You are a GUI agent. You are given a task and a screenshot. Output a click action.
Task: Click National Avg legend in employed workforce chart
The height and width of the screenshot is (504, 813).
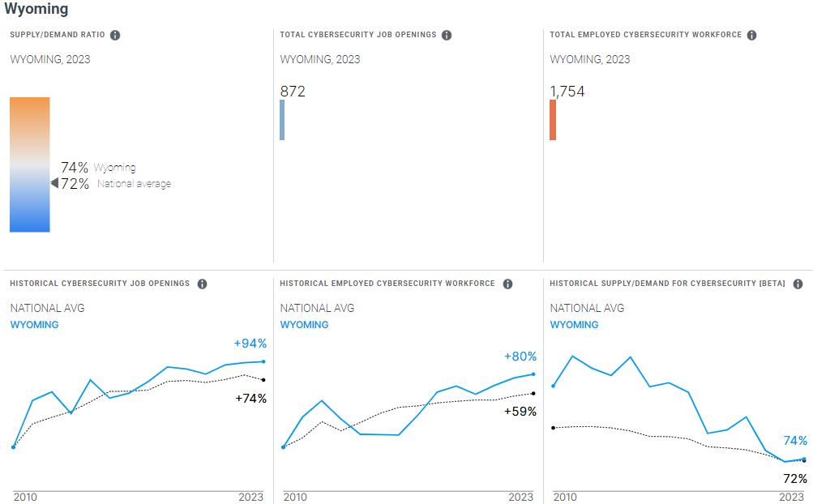[x=317, y=308]
